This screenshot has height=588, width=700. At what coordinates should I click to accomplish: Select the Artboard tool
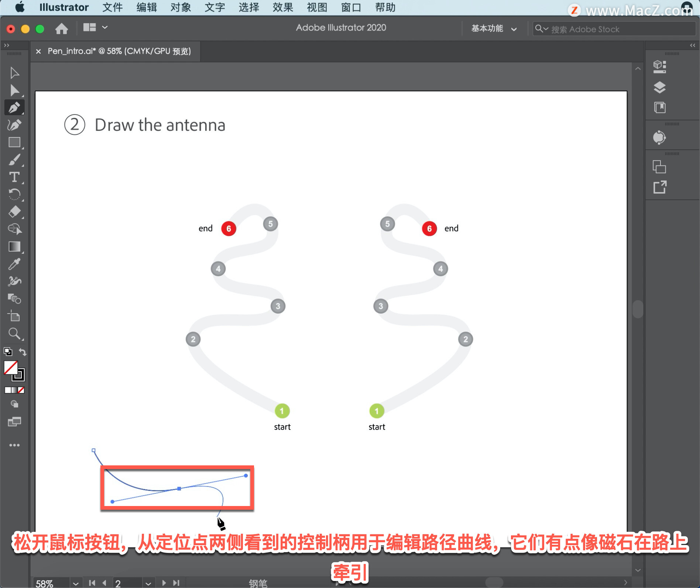point(14,316)
